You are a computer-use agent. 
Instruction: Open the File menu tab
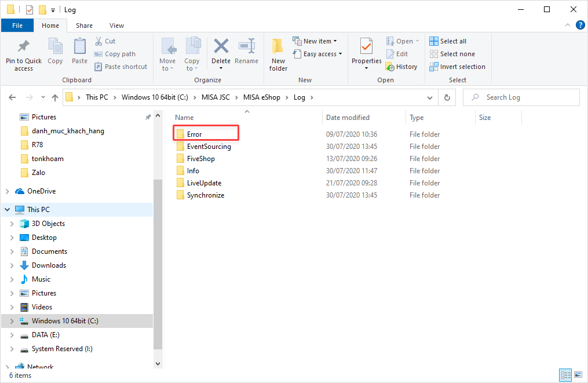17,25
